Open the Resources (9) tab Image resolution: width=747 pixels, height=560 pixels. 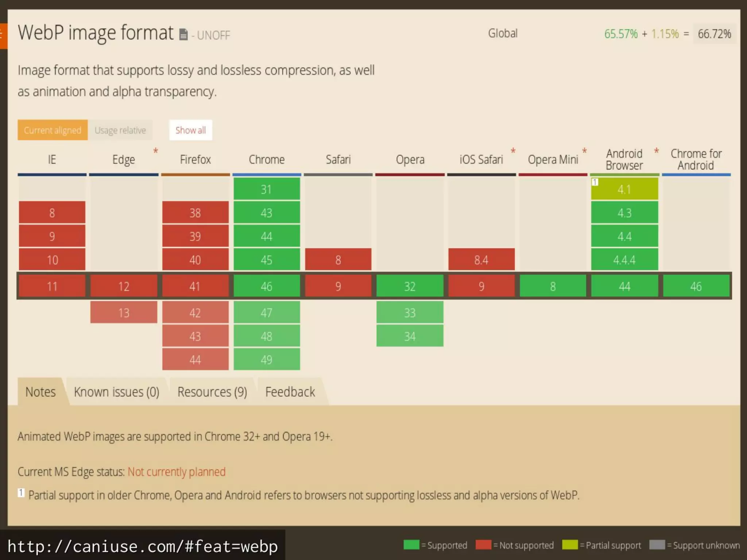tap(212, 392)
